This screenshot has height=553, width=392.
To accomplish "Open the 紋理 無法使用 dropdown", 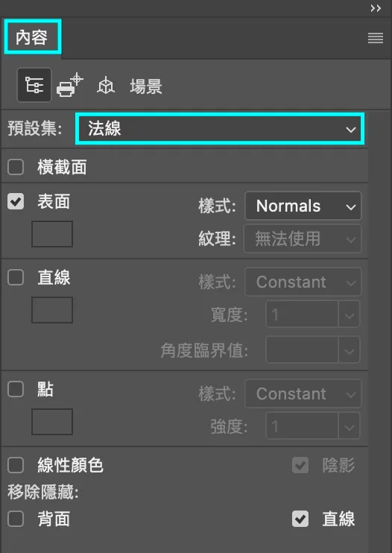I will click(x=303, y=238).
